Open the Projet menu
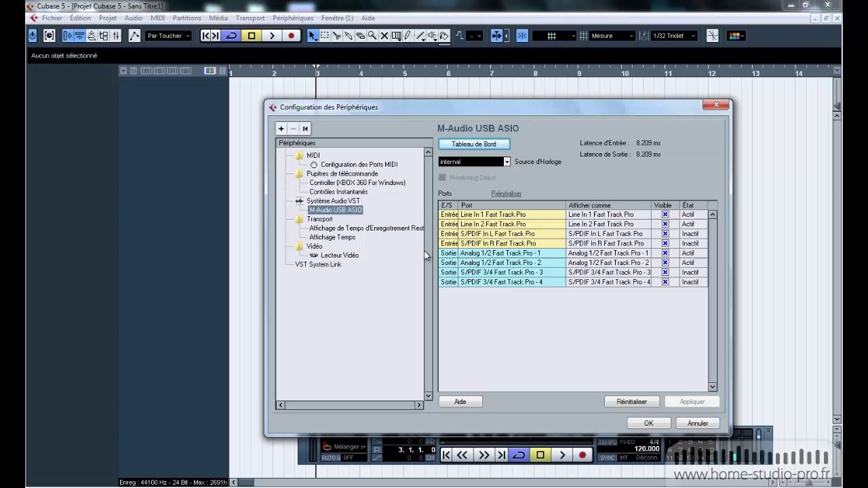 pos(108,18)
